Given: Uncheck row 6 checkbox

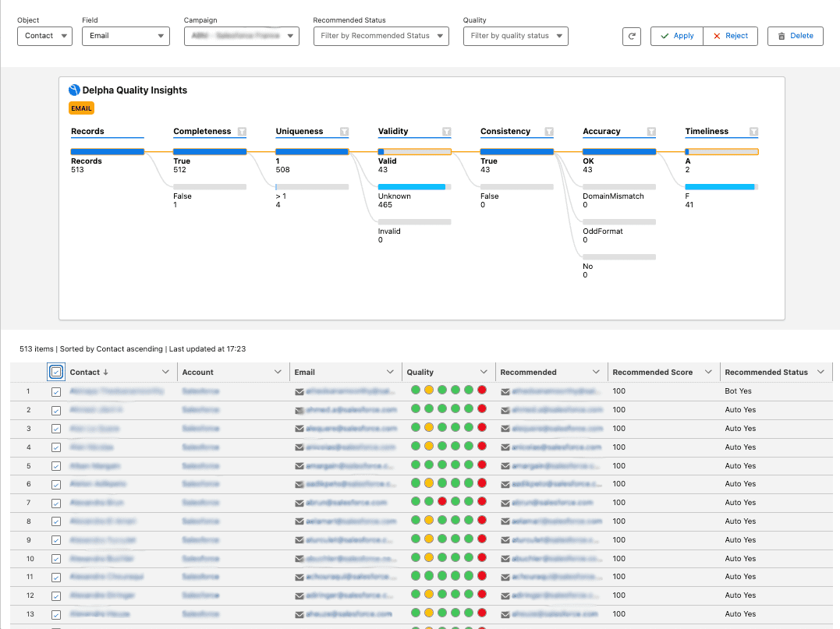Looking at the screenshot, I should coord(56,485).
